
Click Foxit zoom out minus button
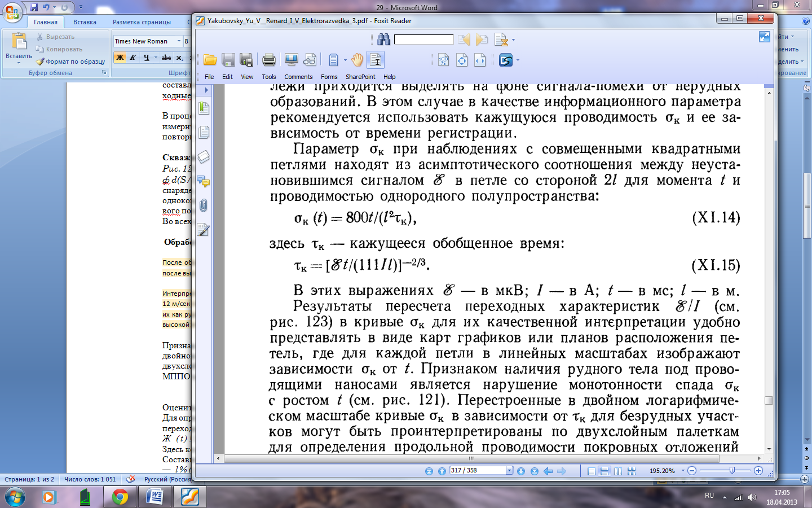[692, 471]
